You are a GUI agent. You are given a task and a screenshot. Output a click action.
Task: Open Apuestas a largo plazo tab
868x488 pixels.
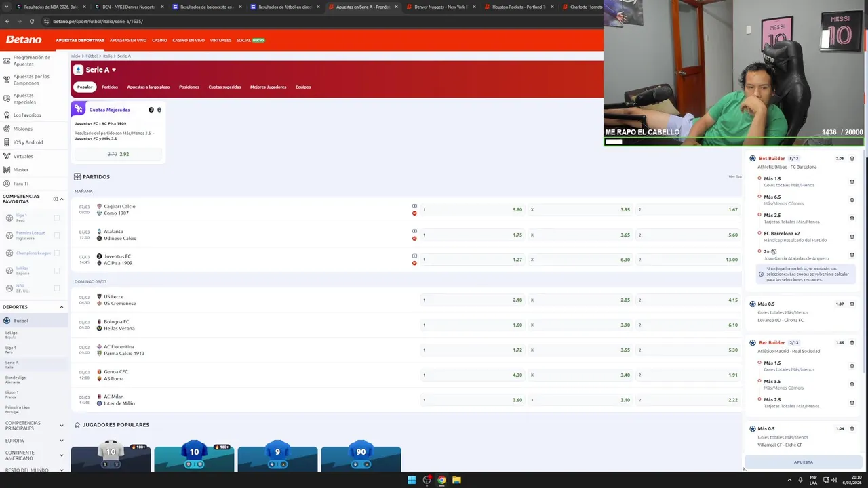149,87
